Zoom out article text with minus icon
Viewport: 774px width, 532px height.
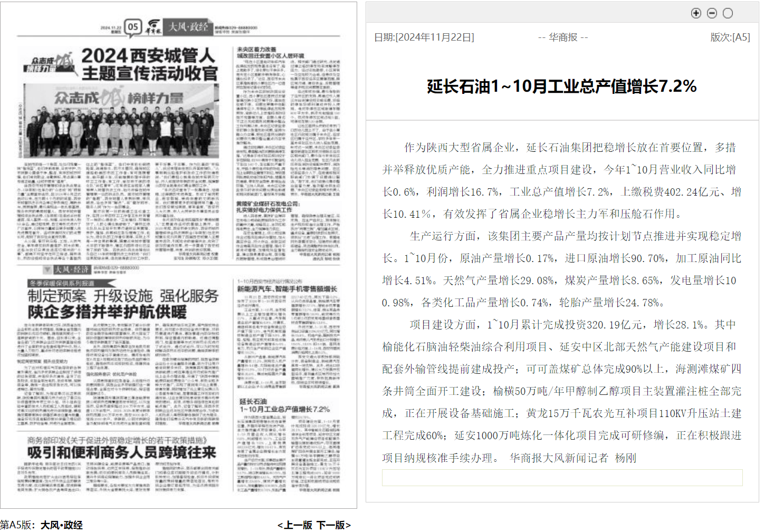[712, 13]
